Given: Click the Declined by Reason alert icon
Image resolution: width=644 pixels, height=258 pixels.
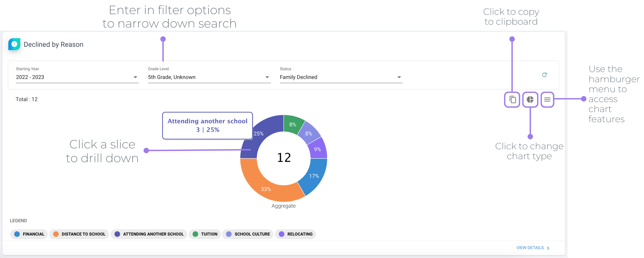Looking at the screenshot, I should pyautogui.click(x=14, y=44).
